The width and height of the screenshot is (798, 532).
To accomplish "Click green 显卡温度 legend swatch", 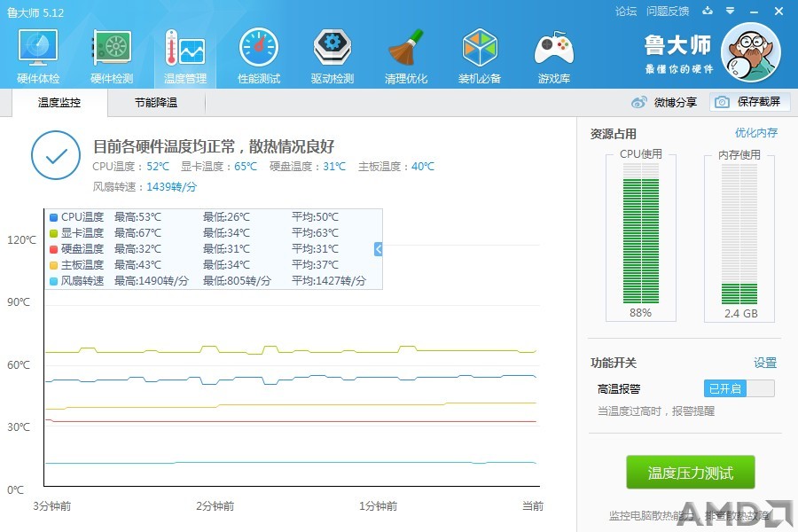I will [x=53, y=233].
